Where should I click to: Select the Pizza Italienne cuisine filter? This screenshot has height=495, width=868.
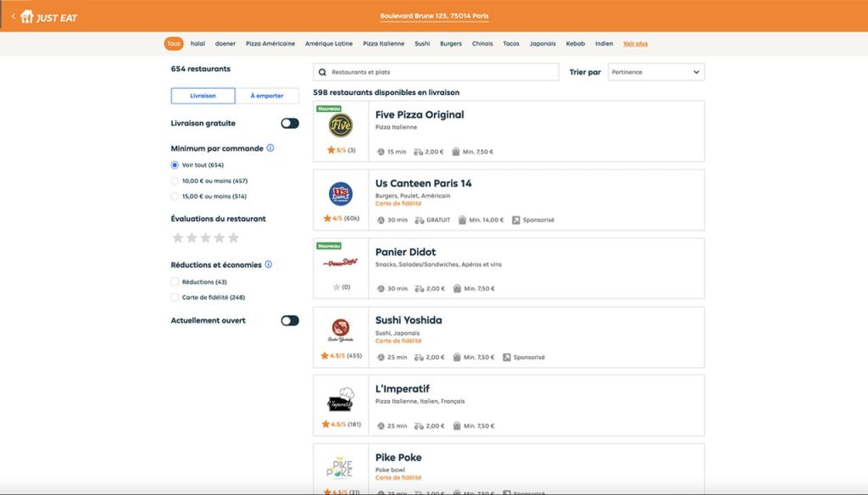[x=384, y=44]
